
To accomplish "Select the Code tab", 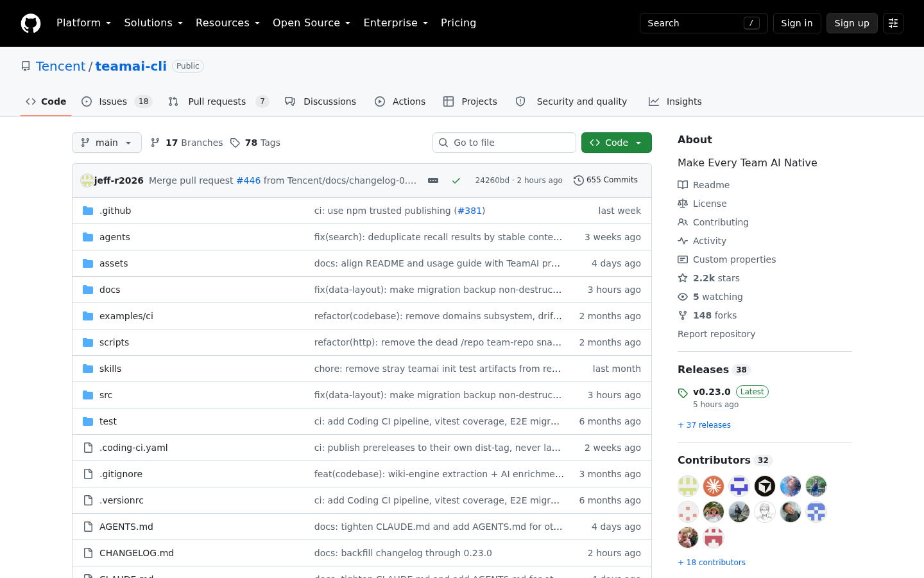I will click(46, 101).
